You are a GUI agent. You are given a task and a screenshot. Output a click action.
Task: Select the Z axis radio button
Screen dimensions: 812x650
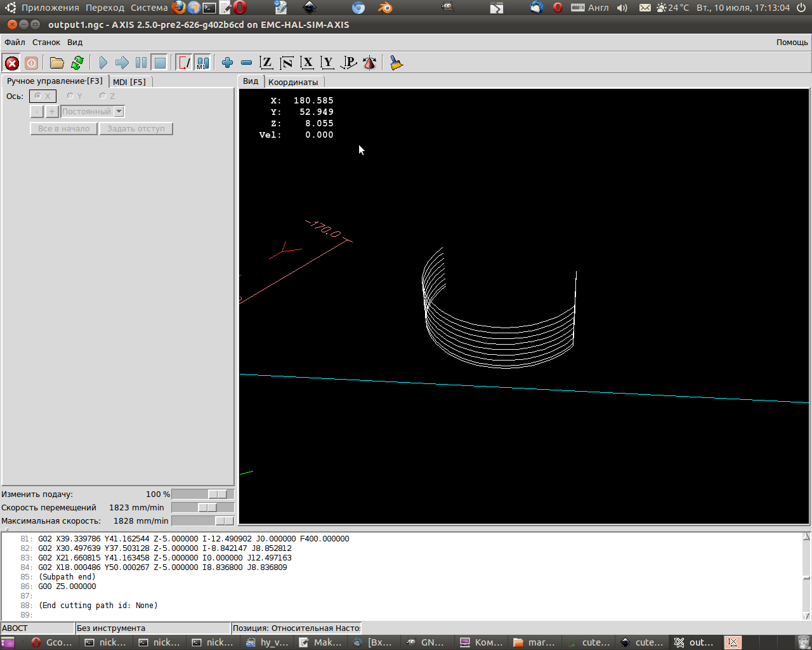click(x=103, y=96)
